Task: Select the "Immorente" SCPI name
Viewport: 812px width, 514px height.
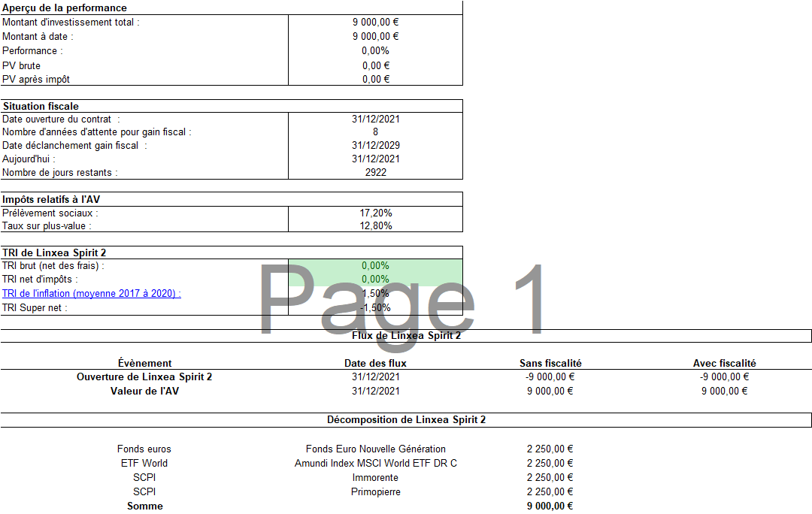Action: click(375, 478)
